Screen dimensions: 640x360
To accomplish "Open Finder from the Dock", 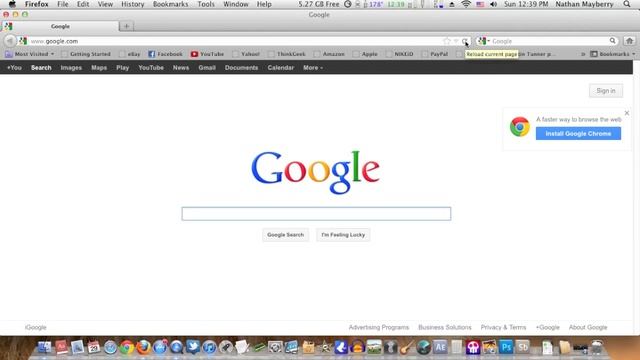I will click(x=44, y=347).
